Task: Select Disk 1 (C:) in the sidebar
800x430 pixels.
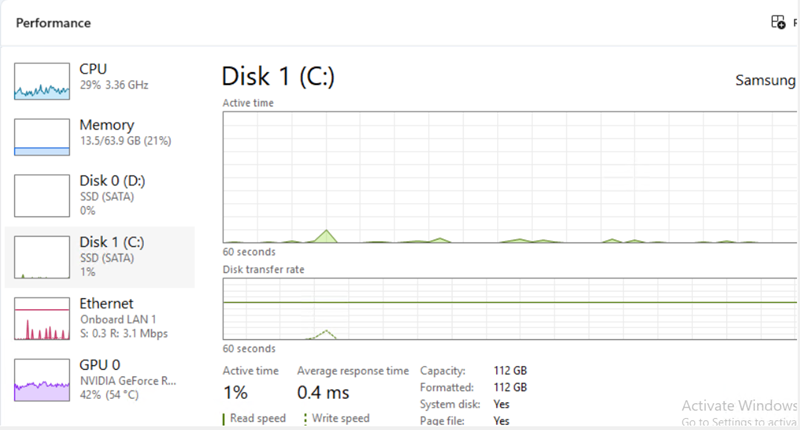Action: point(101,258)
